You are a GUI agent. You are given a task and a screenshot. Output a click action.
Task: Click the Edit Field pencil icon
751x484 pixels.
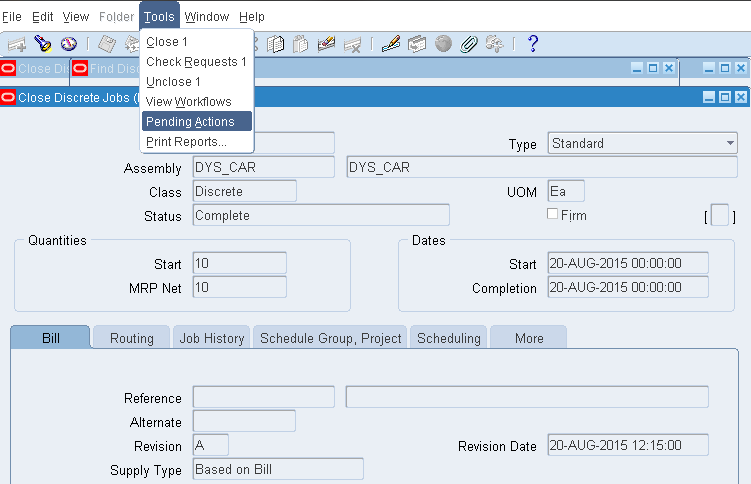click(x=391, y=44)
